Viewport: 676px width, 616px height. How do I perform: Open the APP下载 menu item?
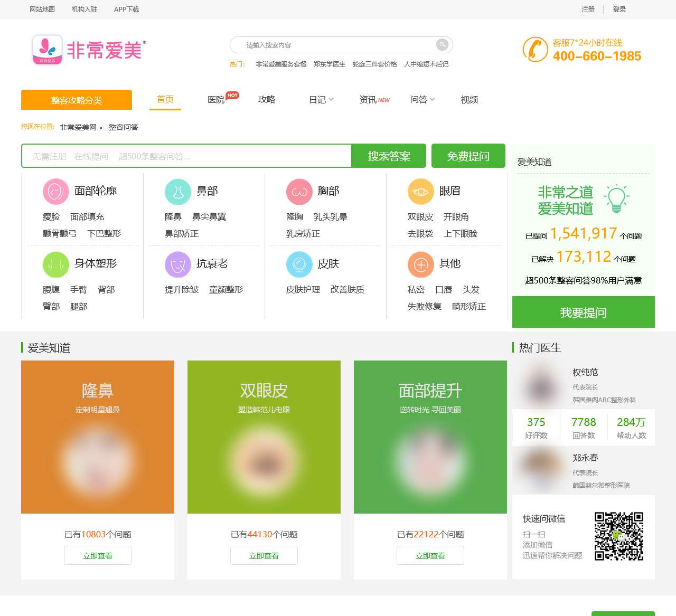(x=126, y=9)
